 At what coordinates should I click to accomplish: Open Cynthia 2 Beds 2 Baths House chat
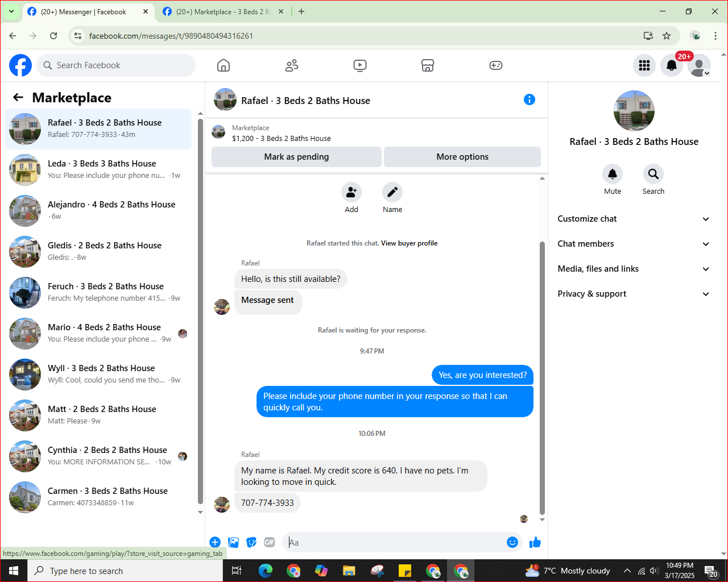(x=98, y=456)
